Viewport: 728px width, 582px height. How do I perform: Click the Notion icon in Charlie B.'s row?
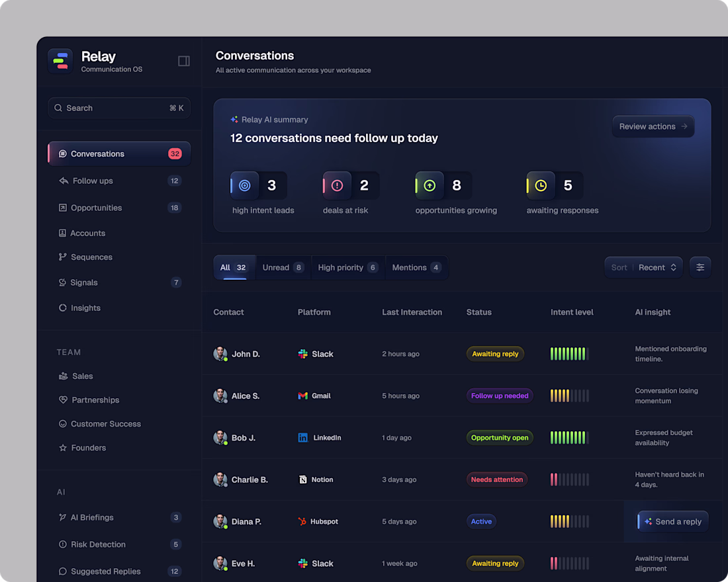click(x=302, y=479)
